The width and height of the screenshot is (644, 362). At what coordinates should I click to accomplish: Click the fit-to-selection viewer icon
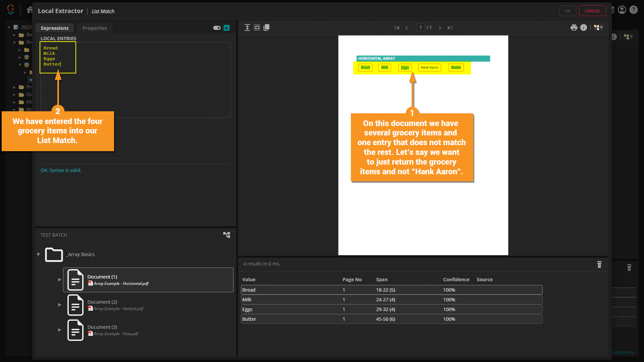pyautogui.click(x=257, y=27)
